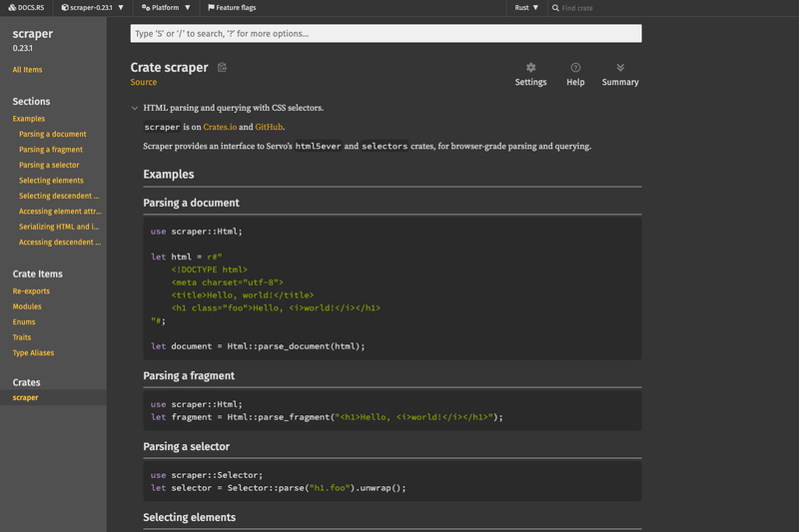Click the magnifier icon beside Find crate

[x=555, y=8]
